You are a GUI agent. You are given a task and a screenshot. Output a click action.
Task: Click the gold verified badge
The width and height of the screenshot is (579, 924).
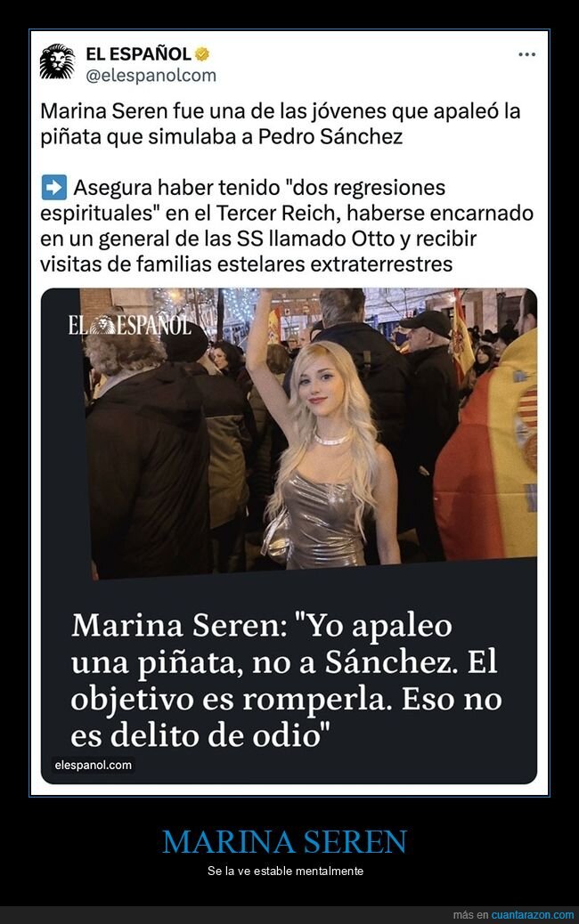point(202,54)
